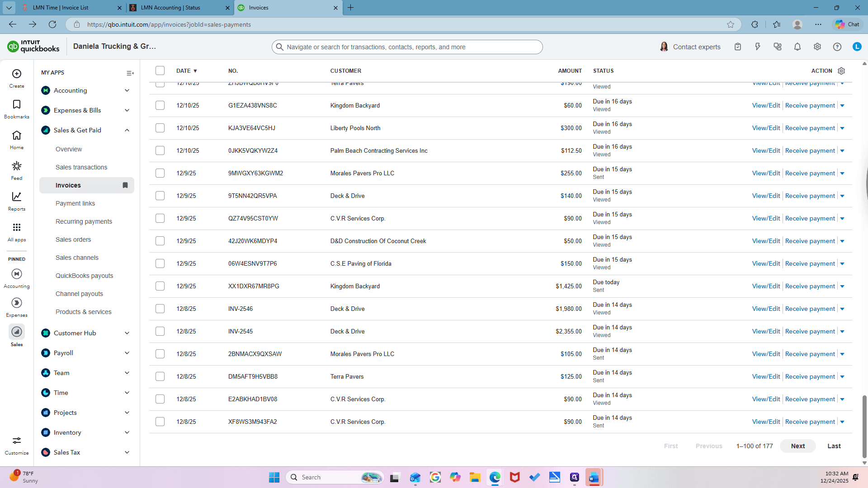868x488 pixels.
Task: Open Windows Start menu
Action: pyautogui.click(x=274, y=477)
